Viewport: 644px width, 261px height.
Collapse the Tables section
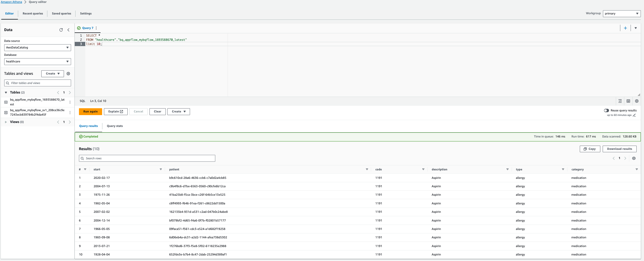click(6, 92)
